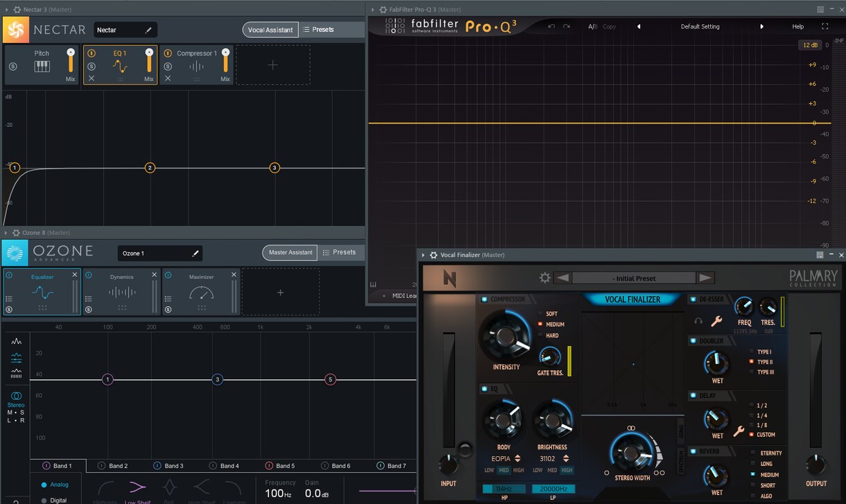This screenshot has width=846, height=504.
Task: Click De-Esser headphones listen icon
Action: [698, 321]
